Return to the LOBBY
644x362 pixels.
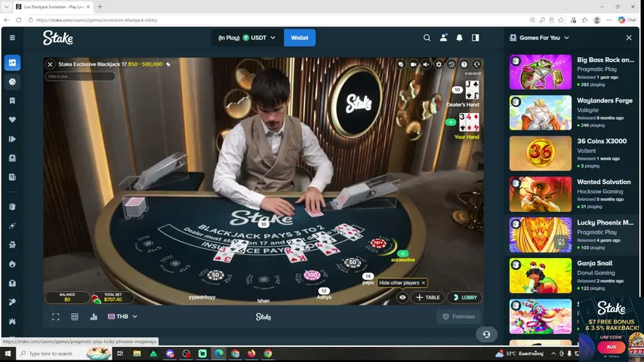(465, 298)
